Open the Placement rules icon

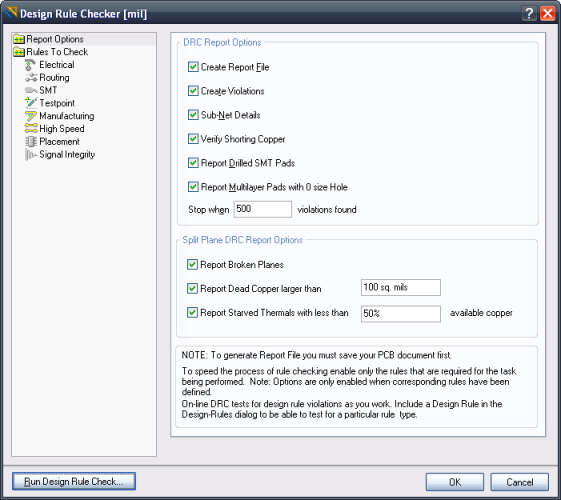[31, 142]
